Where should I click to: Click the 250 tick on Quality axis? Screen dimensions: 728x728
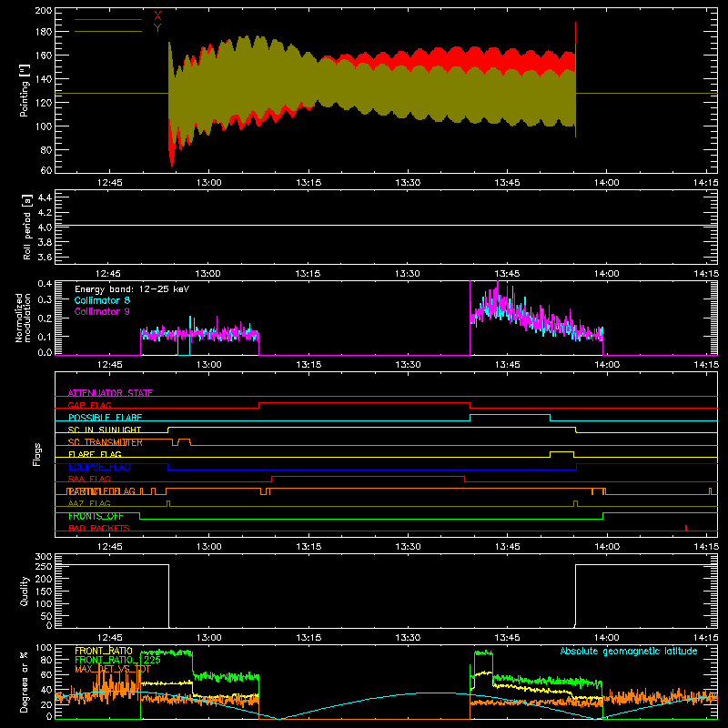[x=44, y=567]
